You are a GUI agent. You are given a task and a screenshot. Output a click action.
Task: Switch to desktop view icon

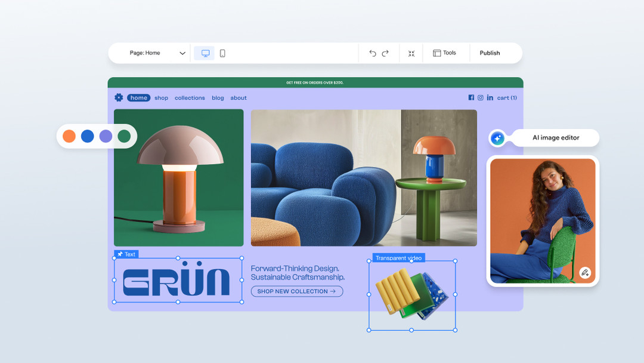[205, 53]
